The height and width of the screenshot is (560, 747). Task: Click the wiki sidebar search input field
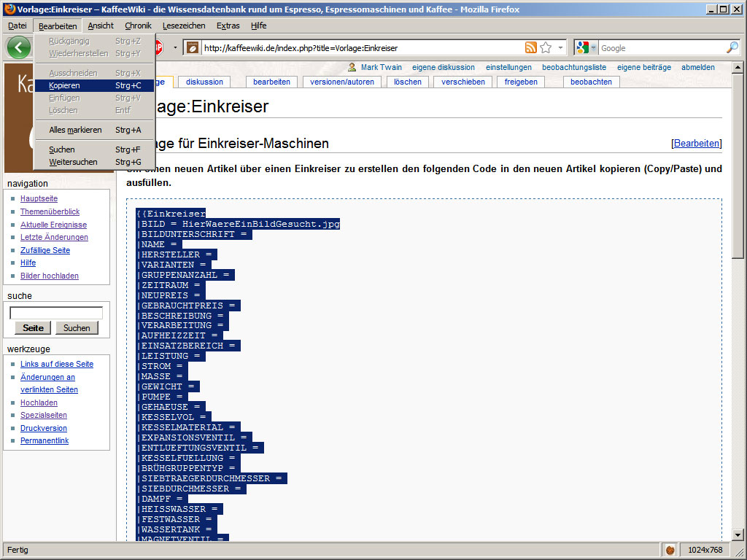pos(56,313)
